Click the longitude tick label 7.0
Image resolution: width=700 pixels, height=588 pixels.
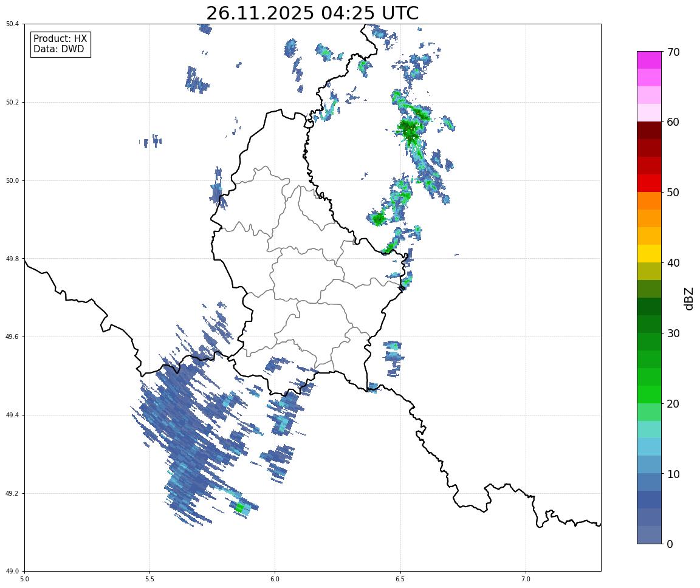click(x=526, y=579)
